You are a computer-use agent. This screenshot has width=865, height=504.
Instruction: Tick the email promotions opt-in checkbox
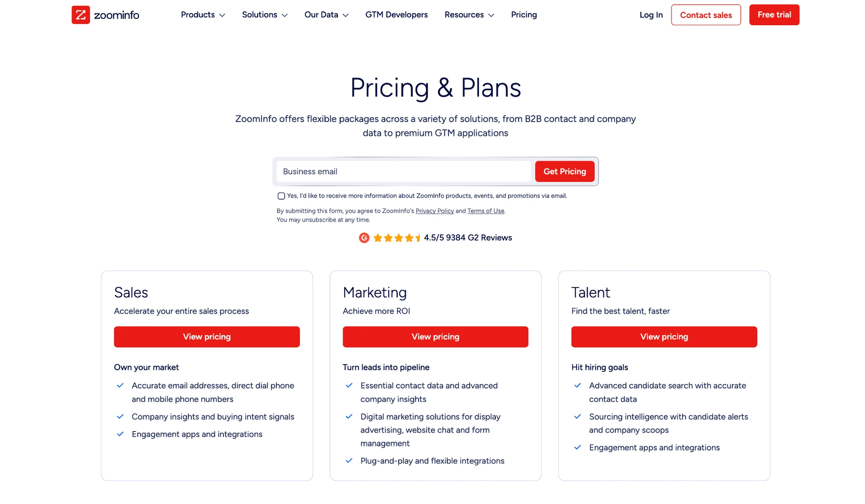[281, 196]
